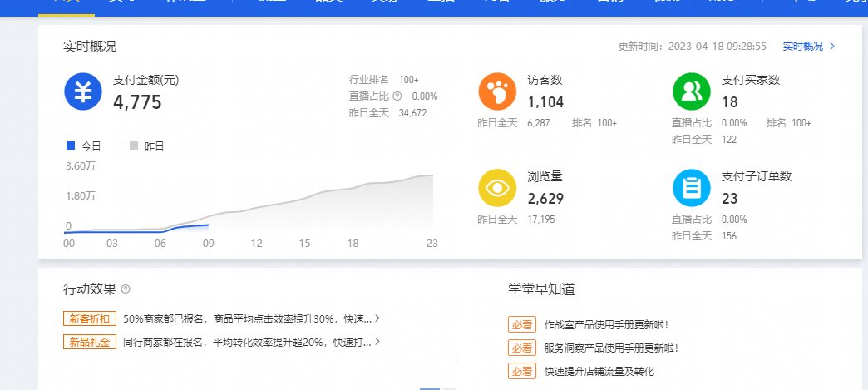Screen dimensions: 868x390
Task: Open the 实时概况 link with arrow at top right
Action: click(808, 47)
